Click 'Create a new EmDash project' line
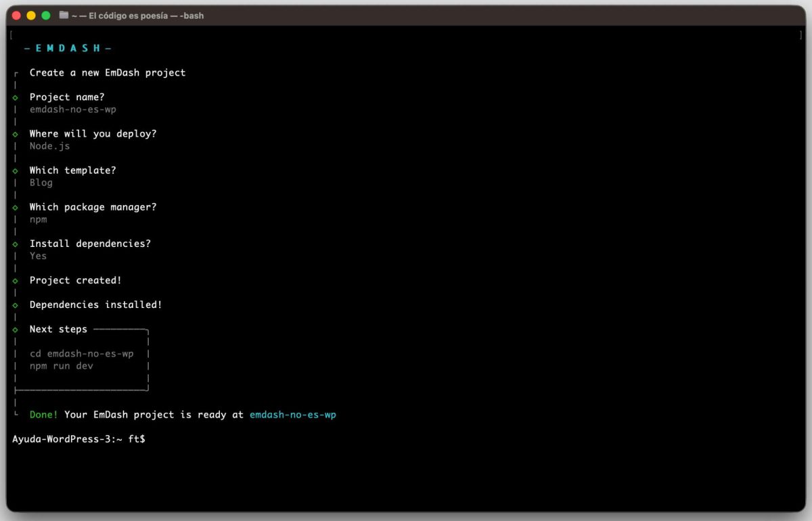 click(x=108, y=72)
